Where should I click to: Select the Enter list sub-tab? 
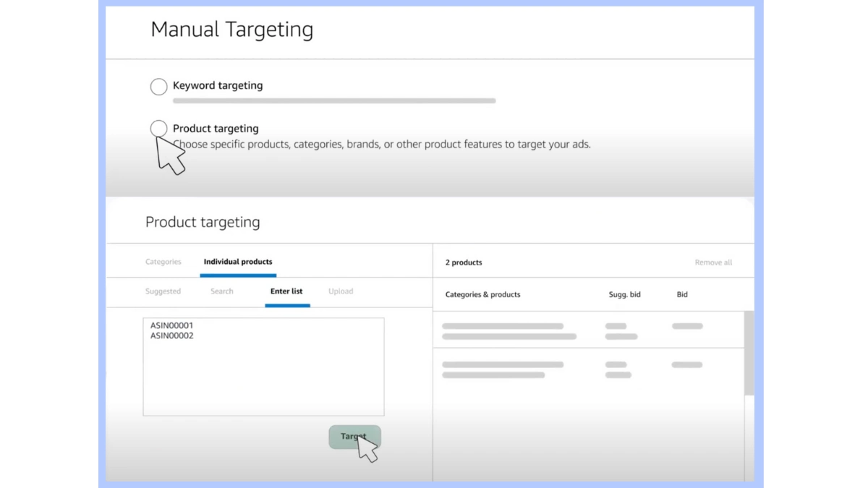(286, 291)
